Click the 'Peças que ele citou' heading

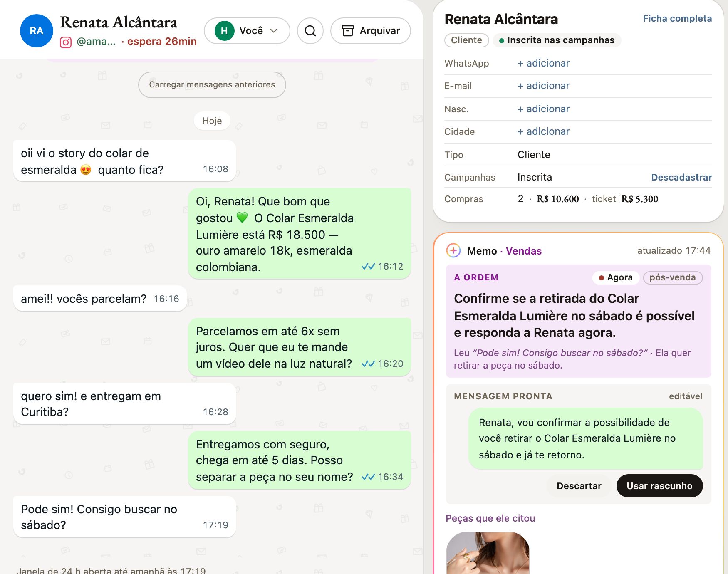[x=490, y=519]
